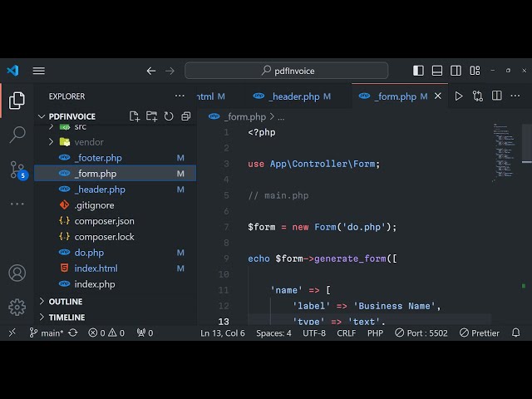The image size is (532, 399).
Task: Open the hamburger application menu
Action: [x=39, y=71]
